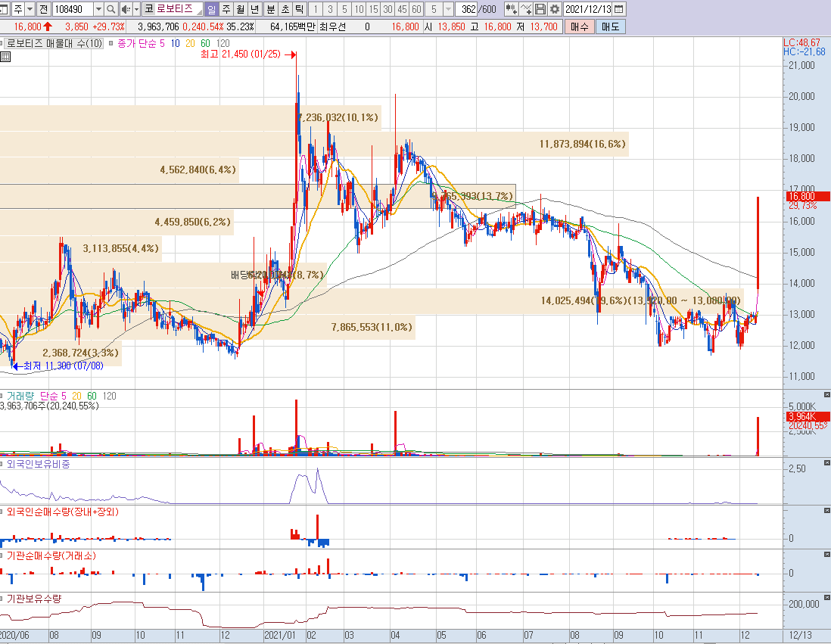Viewport: 831px width, 644px height.
Task: Click the 기관보유수량 indicator label
Action: tap(34, 599)
